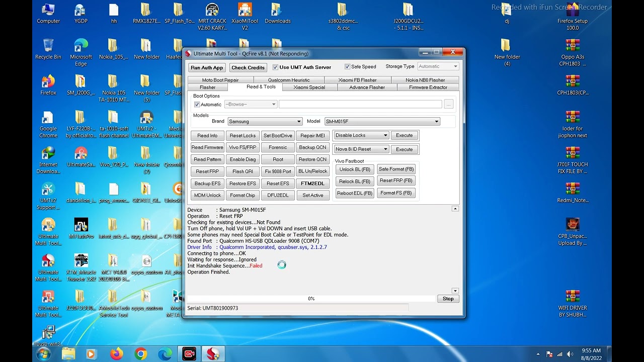
Task: Switch to the Xiaomi FB Flasher tab
Action: [357, 80]
